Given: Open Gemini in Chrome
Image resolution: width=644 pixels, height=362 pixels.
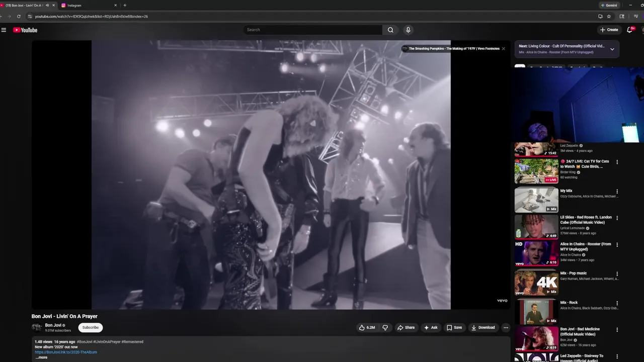Looking at the screenshot, I should (x=609, y=5).
